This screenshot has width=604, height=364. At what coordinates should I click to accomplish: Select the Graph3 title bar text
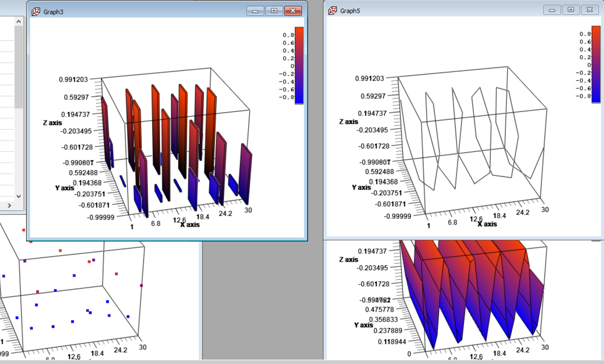click(x=53, y=12)
